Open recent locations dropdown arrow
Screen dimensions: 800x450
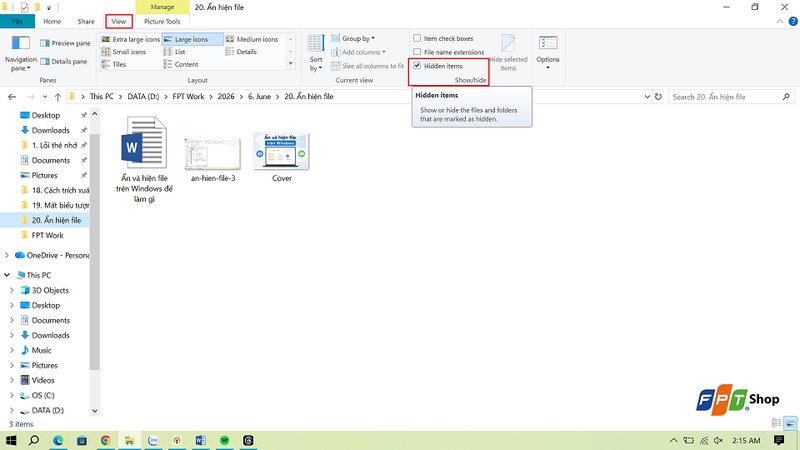tap(45, 97)
